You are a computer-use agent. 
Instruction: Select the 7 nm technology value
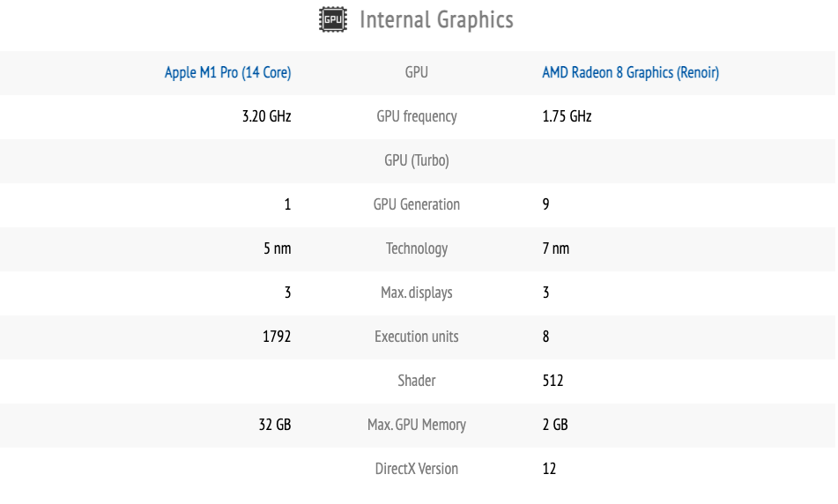(x=555, y=248)
